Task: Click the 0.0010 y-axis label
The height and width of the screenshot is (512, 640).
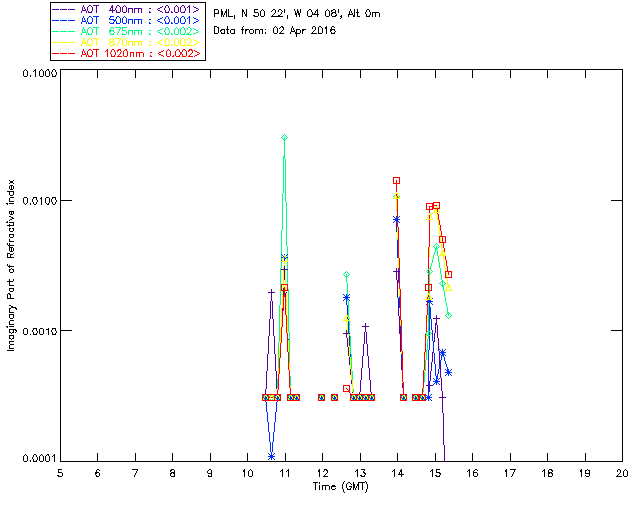Action: coord(39,331)
